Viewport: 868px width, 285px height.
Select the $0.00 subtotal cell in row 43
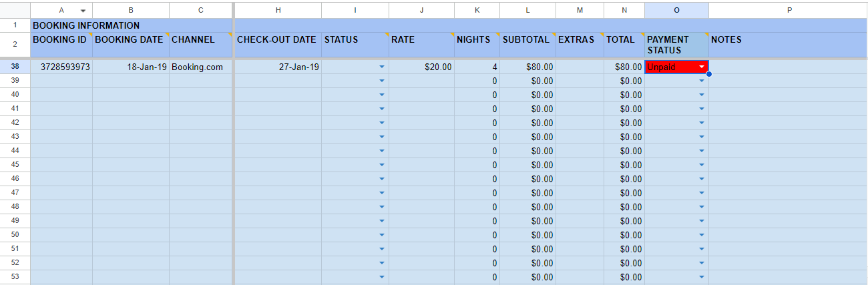527,137
